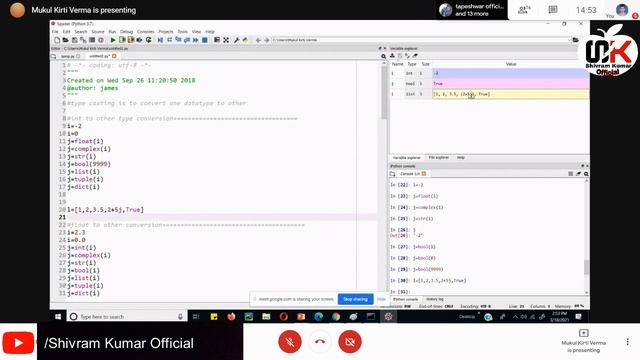The width and height of the screenshot is (640, 360).
Task: Open the Consoles menu
Action: (x=146, y=31)
